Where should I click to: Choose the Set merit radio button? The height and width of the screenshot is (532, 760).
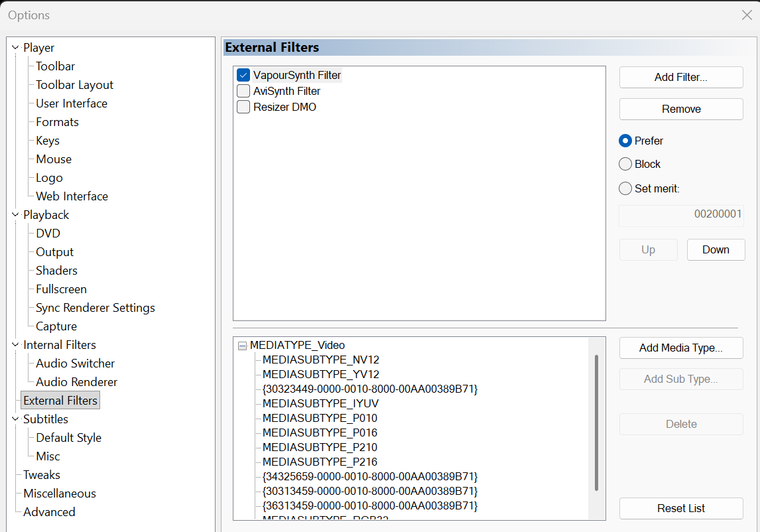[625, 188]
